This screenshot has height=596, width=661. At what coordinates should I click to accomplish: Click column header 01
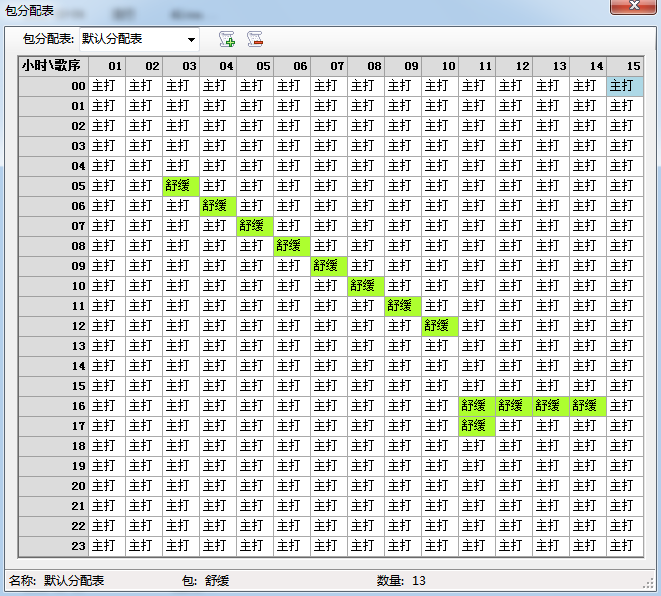(107, 66)
